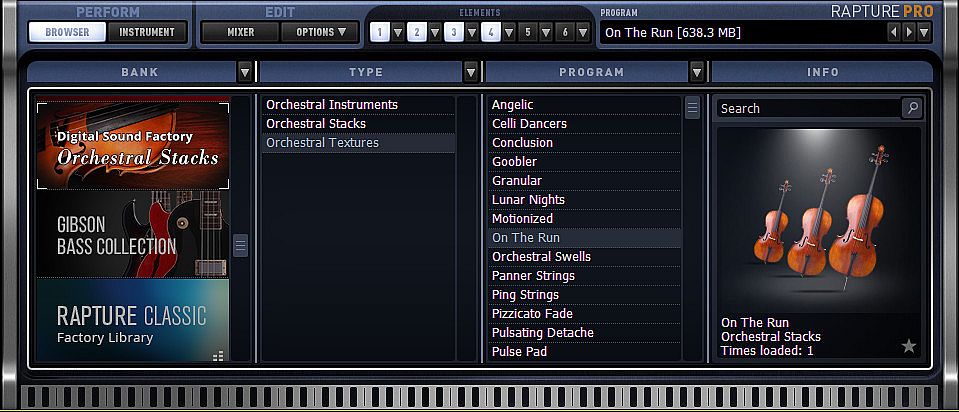
Task: Select the Gibson Bass Collection bank
Action: click(x=133, y=235)
